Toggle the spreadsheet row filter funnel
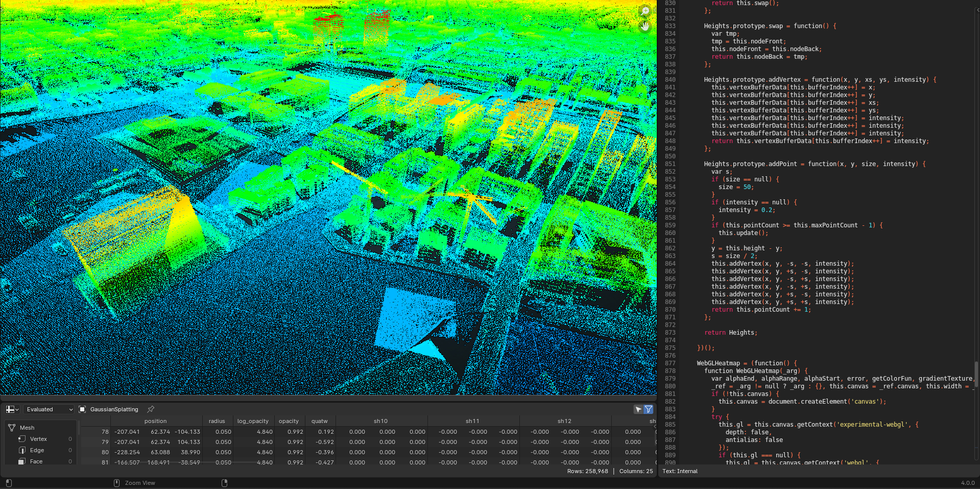980x489 pixels. pos(649,409)
